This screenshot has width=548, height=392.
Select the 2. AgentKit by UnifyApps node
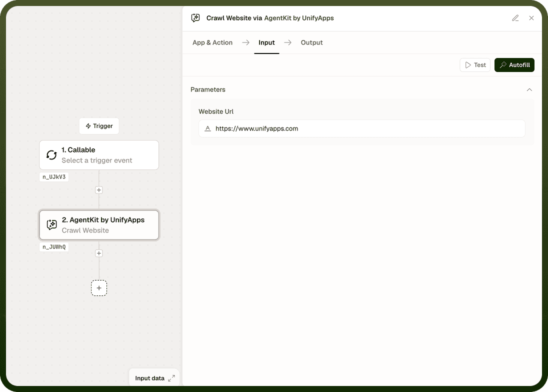pos(99,225)
